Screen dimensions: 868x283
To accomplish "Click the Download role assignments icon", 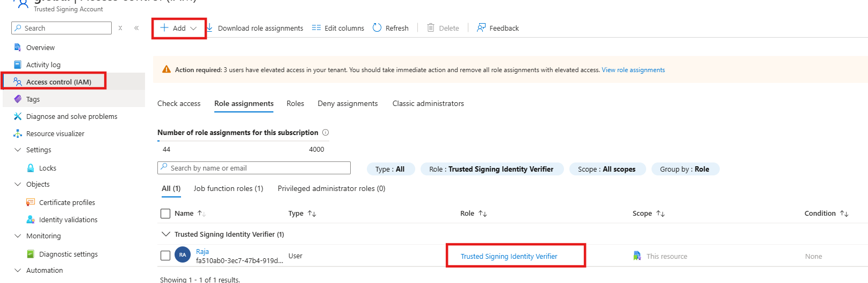I will coord(210,28).
